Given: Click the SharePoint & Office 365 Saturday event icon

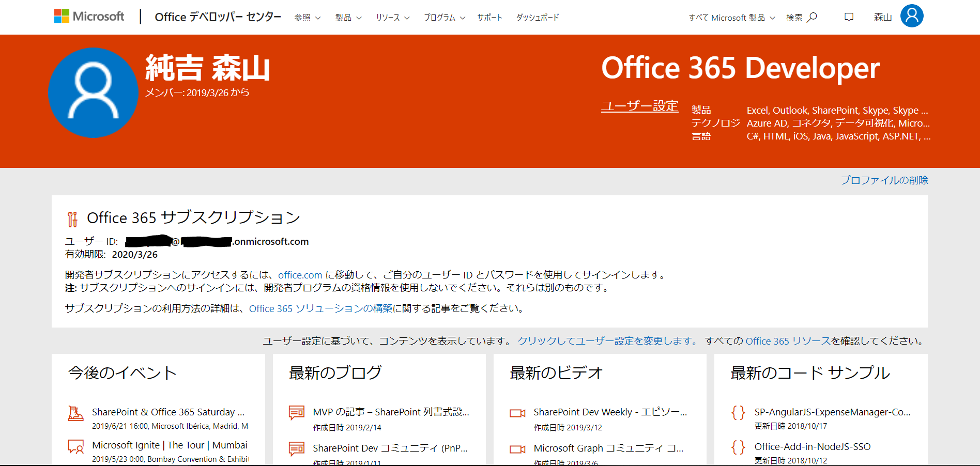Looking at the screenshot, I should pos(75,413).
